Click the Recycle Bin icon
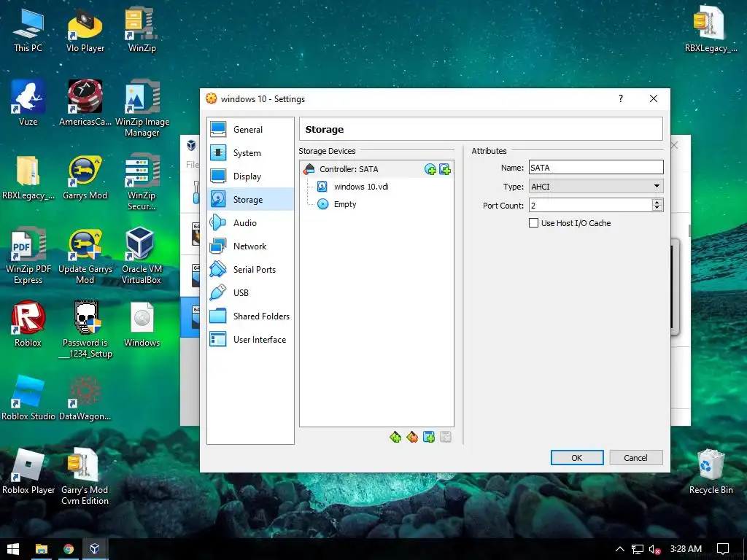 point(711,472)
